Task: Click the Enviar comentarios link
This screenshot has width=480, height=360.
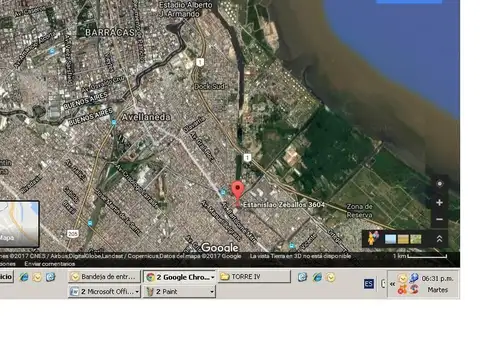Action: (x=50, y=264)
